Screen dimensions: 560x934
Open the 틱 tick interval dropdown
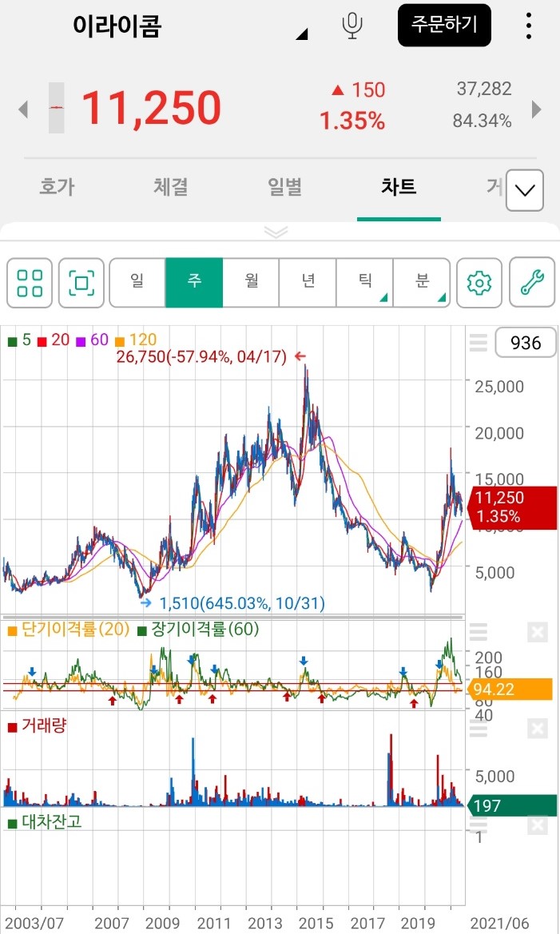364,283
